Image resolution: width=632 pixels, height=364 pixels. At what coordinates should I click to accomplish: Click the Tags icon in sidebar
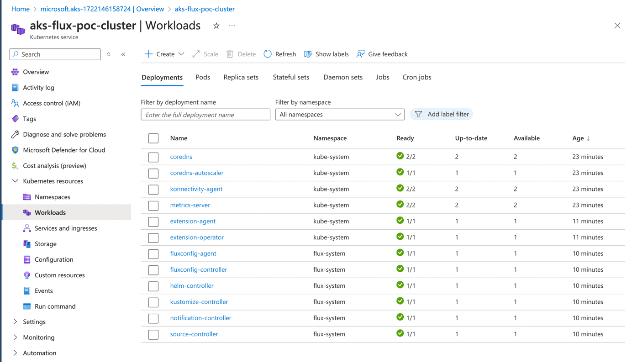coord(15,119)
